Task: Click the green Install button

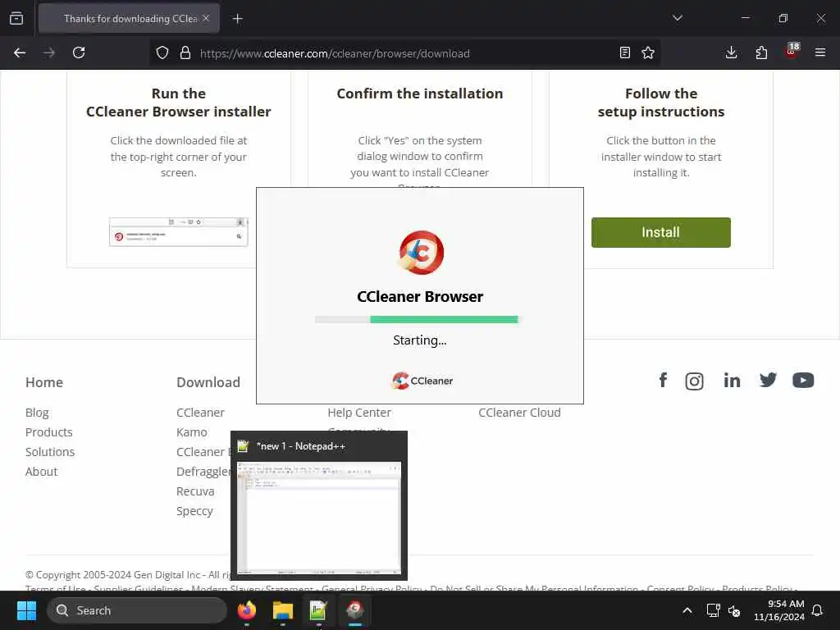Action: (x=660, y=232)
